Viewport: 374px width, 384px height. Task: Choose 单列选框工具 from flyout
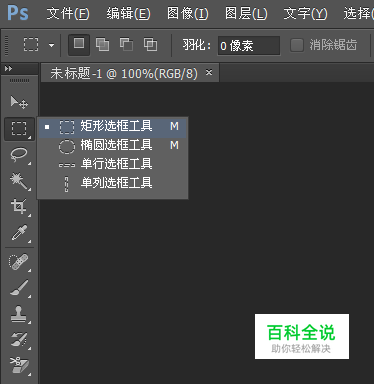coord(113,183)
